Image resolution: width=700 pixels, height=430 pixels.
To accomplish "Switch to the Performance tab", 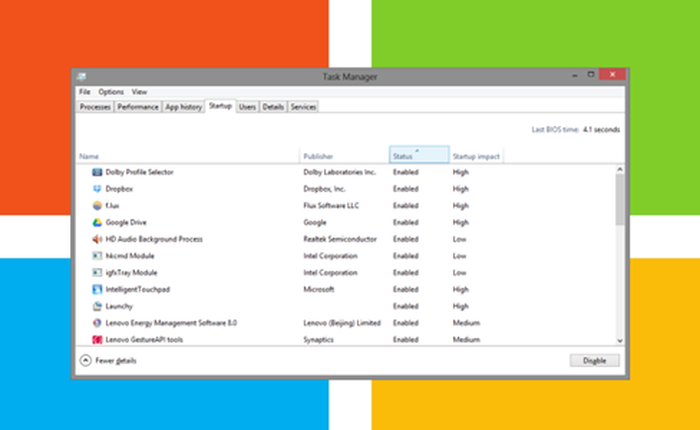I will (x=137, y=106).
